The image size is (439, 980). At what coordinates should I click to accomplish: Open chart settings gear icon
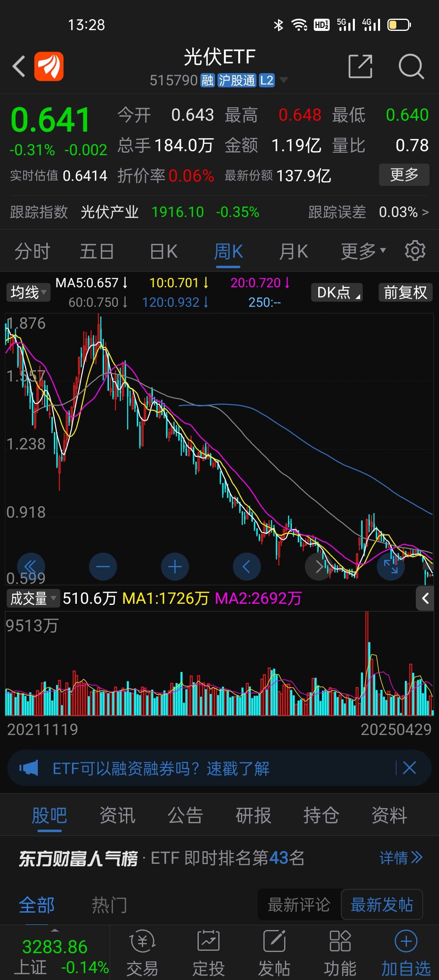click(415, 251)
